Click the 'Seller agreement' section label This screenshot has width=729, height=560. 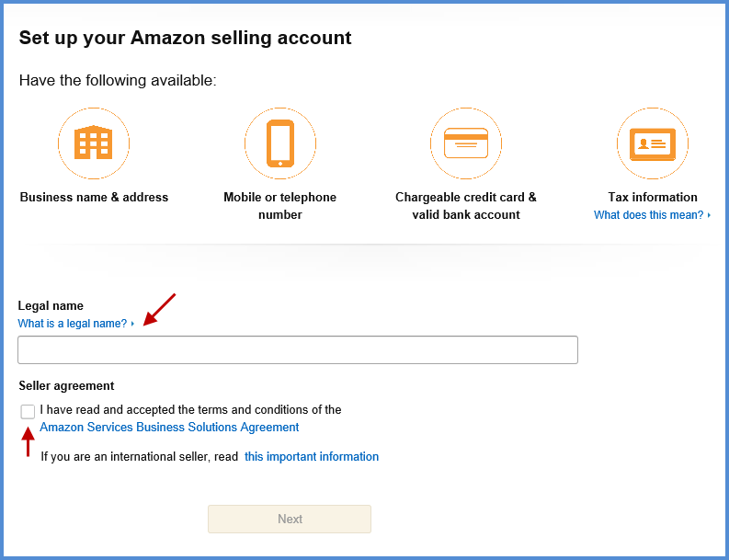click(x=66, y=386)
